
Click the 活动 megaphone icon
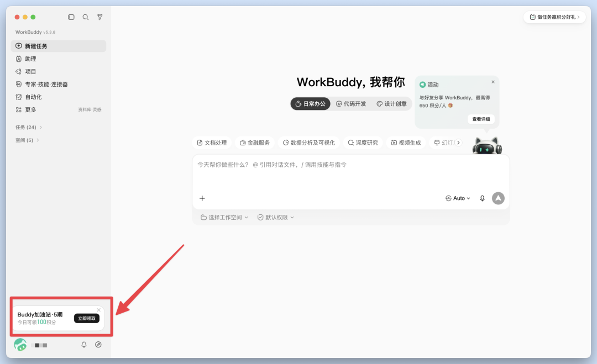422,85
